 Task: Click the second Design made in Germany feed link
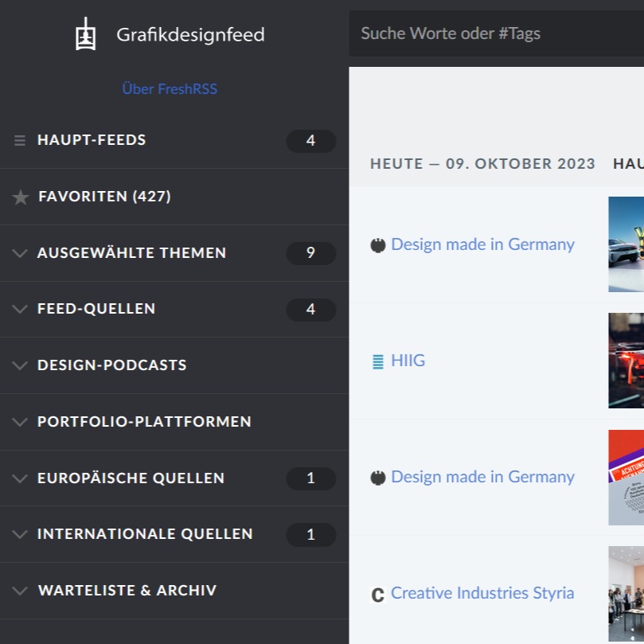pyautogui.click(x=482, y=478)
